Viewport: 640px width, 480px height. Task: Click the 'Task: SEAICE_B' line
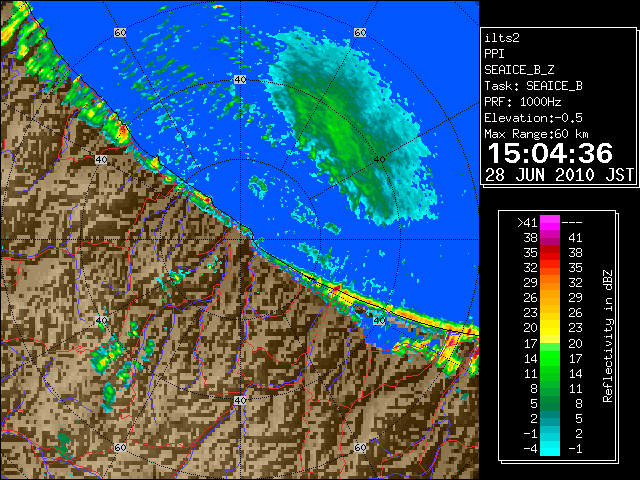tap(533, 86)
